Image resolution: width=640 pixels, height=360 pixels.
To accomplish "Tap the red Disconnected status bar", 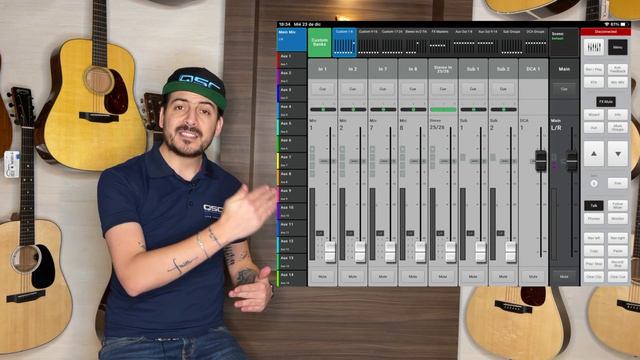I will 605,31.
